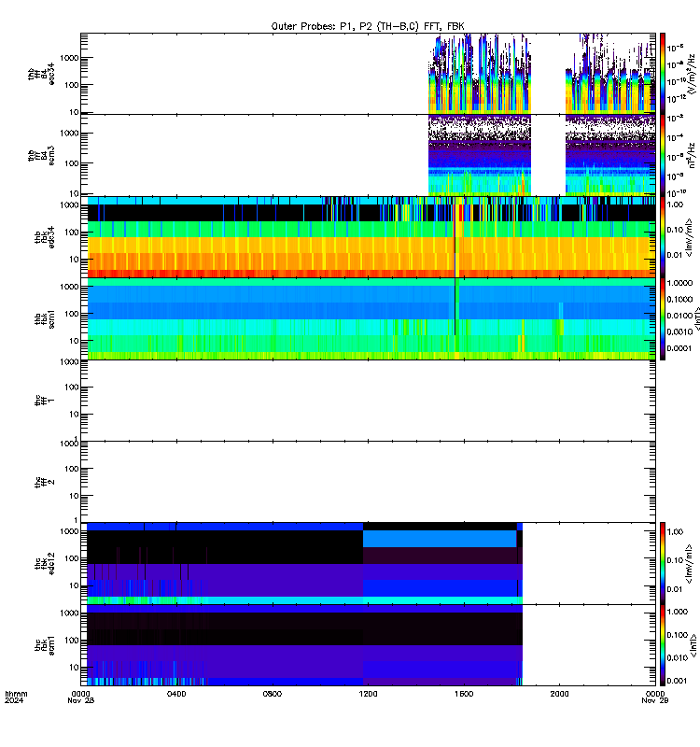Click the 'thb fff 64 edc34' panel label
700x747 pixels.
(x=41, y=74)
